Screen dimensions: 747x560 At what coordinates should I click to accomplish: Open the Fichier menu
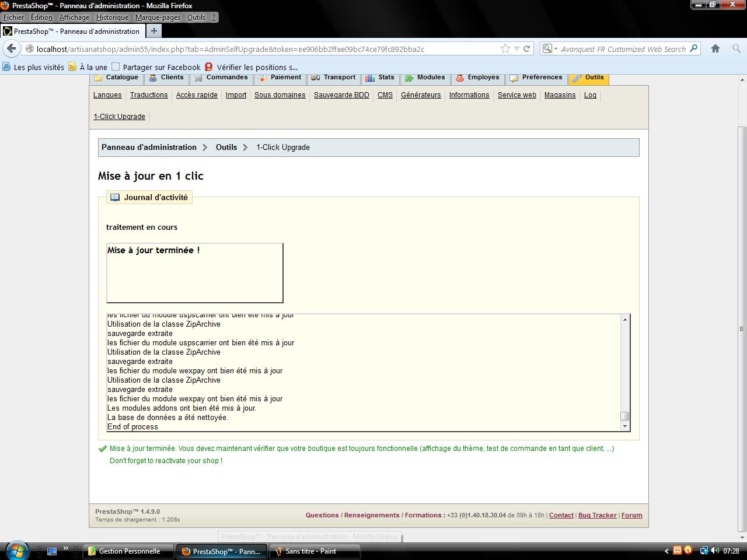point(14,17)
